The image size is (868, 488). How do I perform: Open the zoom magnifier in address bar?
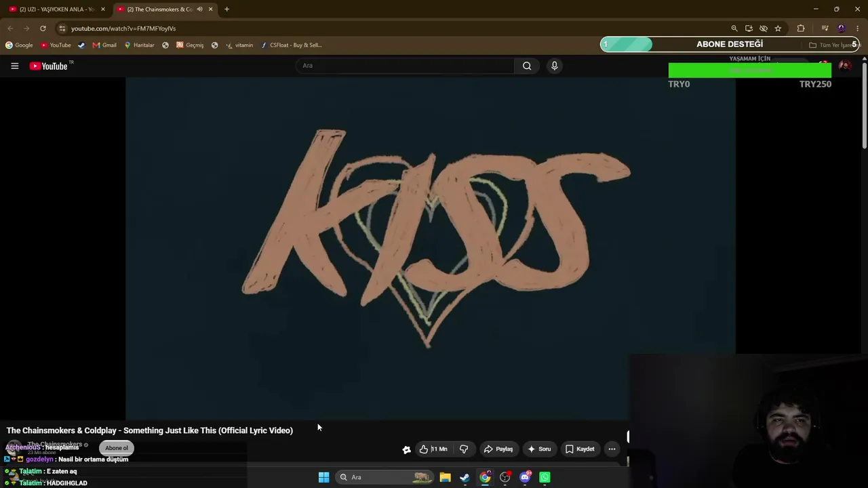coord(734,28)
